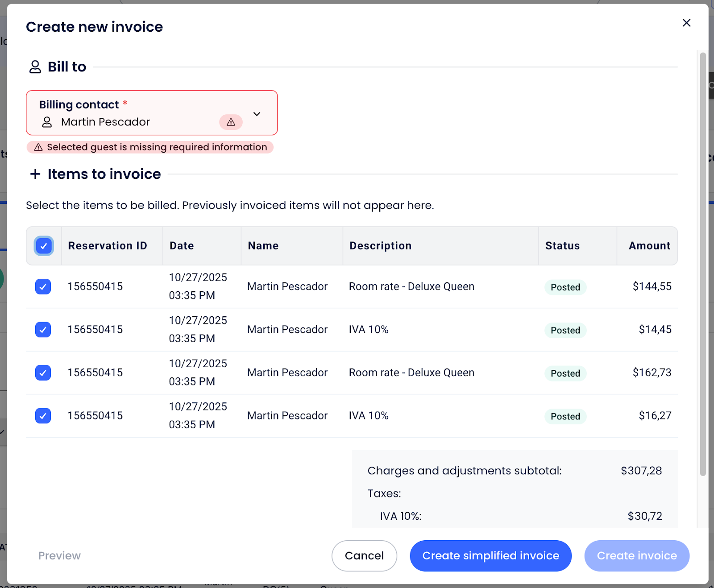The width and height of the screenshot is (714, 588).
Task: Uncheck the $144,55 Room rate row checkbox
Action: coord(43,286)
